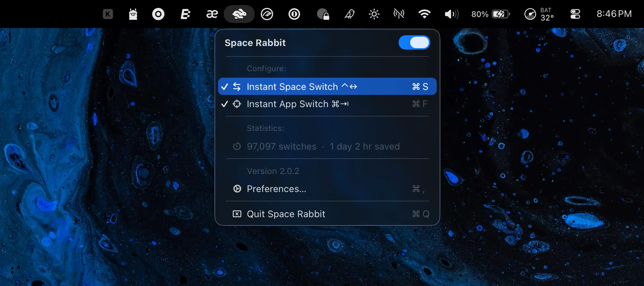Screen dimensions: 644x286
Task: Turn off the Space Rabbit master switch
Action: tap(414, 43)
